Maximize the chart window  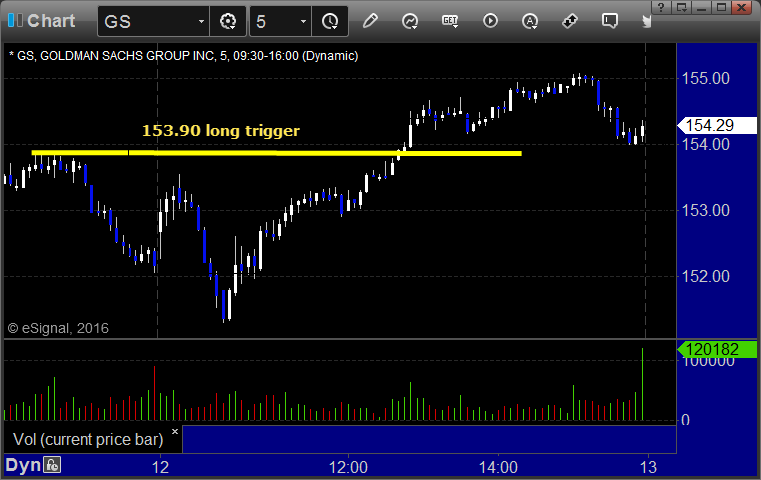pos(722,7)
